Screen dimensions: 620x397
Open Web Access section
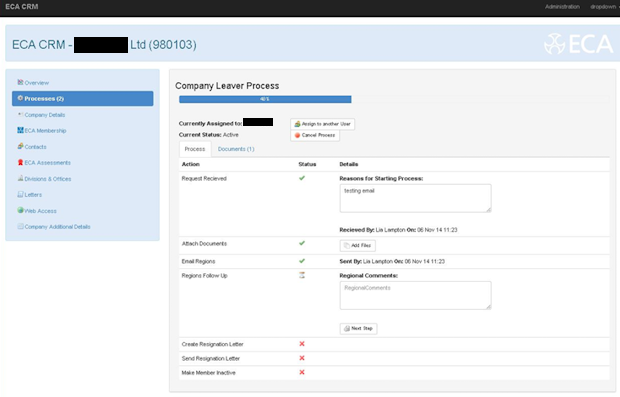40,211
